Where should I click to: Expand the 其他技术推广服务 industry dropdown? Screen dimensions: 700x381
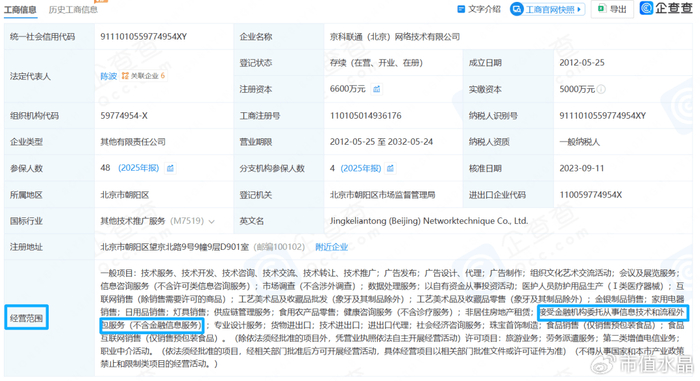(212, 222)
